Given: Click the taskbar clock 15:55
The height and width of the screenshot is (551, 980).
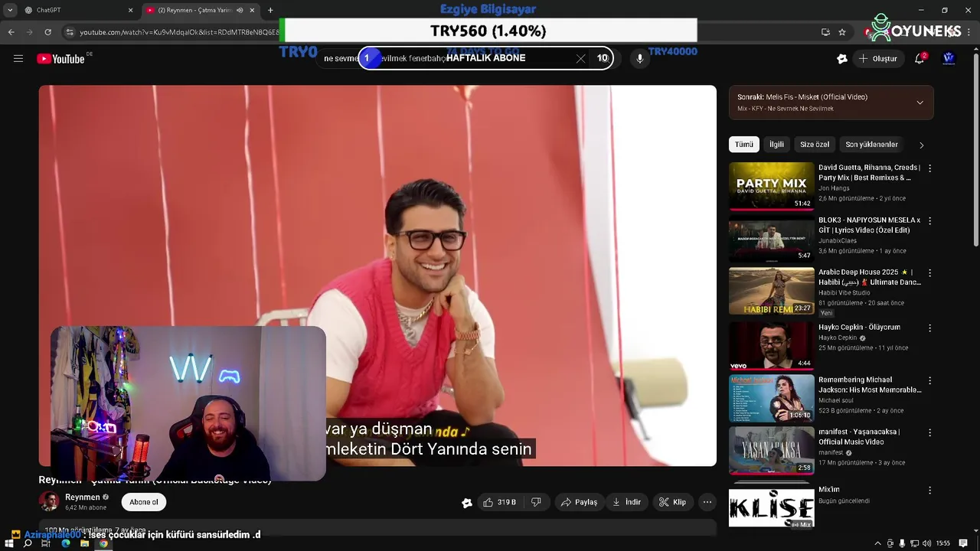Looking at the screenshot, I should [x=943, y=543].
